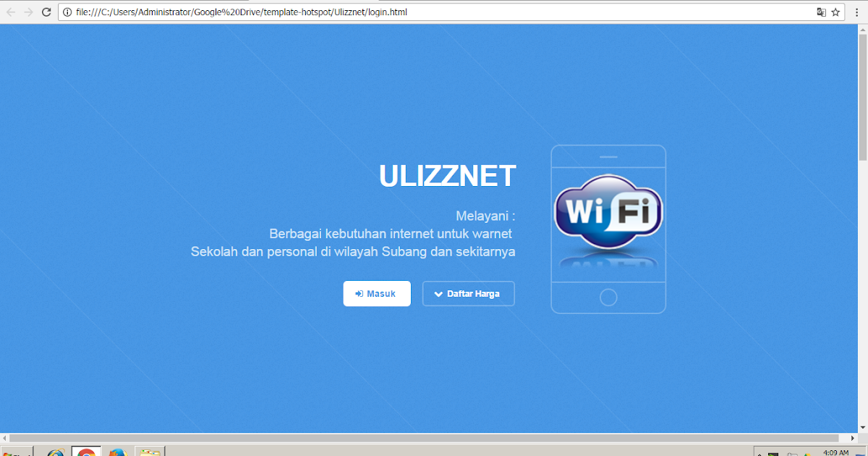Click the sign-in icon on Masuk
Screen dimensions: 868x456
pyautogui.click(x=359, y=294)
